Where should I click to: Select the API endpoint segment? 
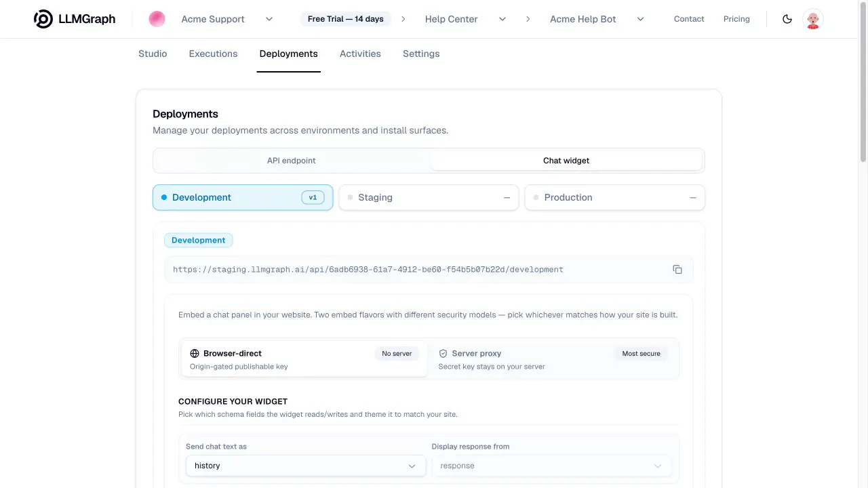point(292,161)
